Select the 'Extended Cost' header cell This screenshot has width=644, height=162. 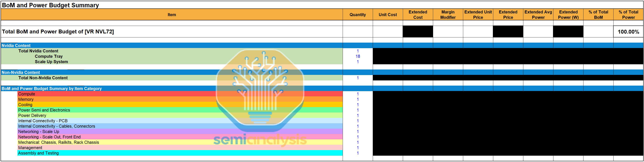tap(418, 15)
